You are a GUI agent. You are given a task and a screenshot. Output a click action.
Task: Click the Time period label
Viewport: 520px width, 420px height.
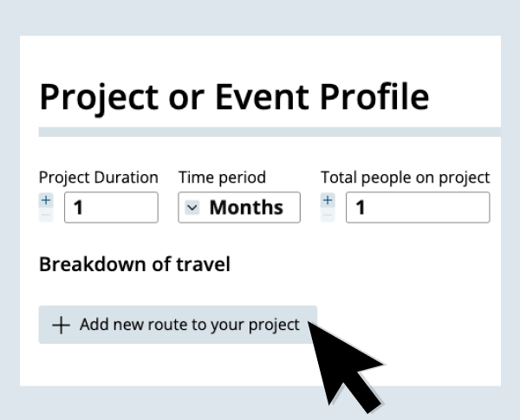click(x=222, y=178)
